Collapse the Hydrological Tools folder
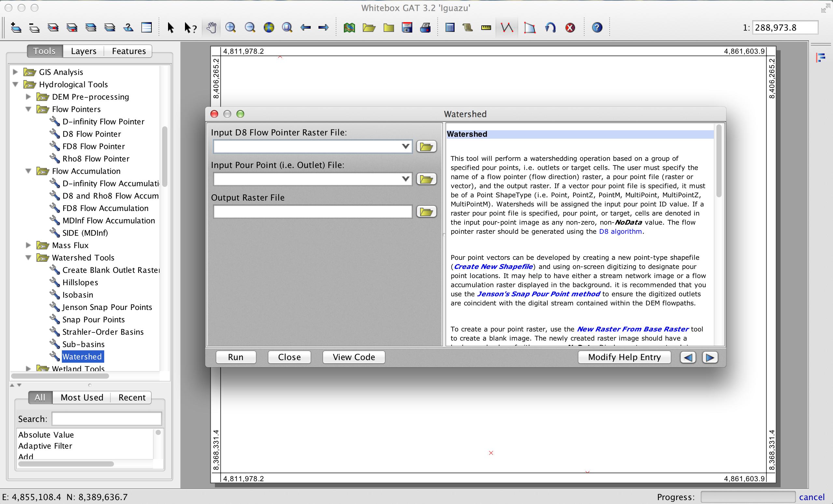833x504 pixels. click(x=15, y=85)
